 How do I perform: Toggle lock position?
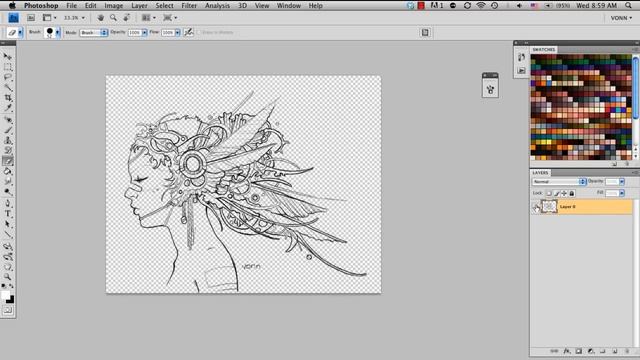pos(564,193)
